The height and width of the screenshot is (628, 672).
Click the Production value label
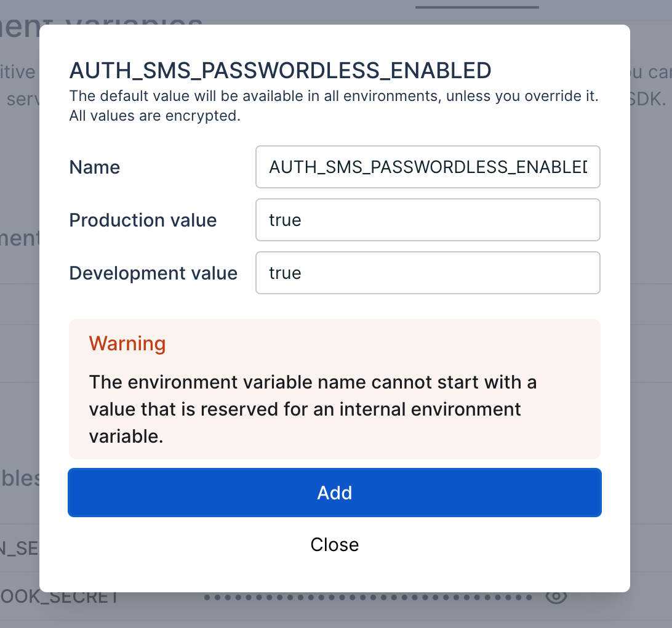tap(143, 220)
